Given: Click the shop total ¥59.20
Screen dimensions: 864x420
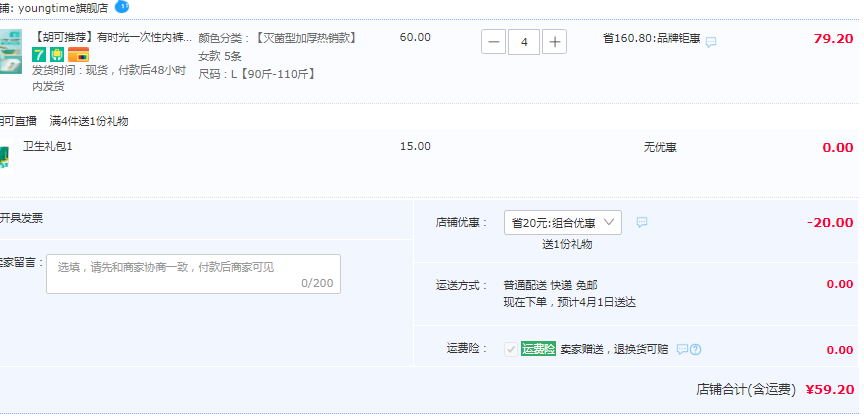Looking at the screenshot, I should pos(830,390).
